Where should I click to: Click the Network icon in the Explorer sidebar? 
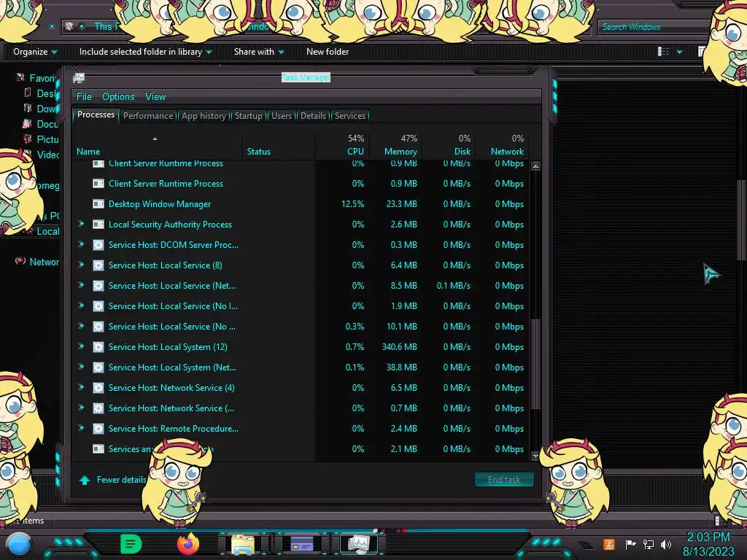coord(20,261)
